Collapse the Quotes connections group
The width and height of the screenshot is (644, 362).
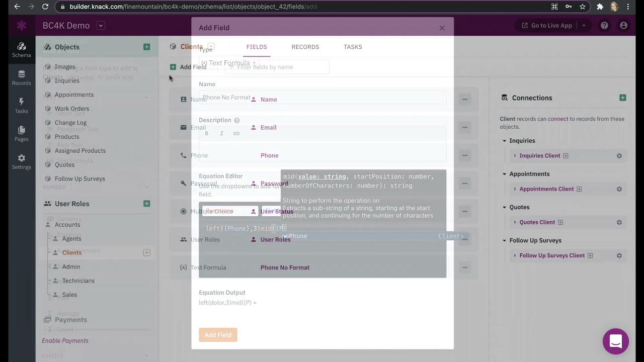(x=505, y=207)
